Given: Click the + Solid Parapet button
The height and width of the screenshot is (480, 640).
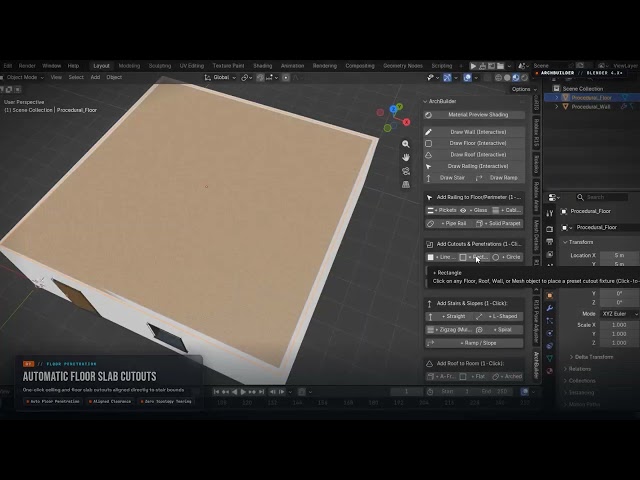Looking at the screenshot, I should tap(499, 224).
